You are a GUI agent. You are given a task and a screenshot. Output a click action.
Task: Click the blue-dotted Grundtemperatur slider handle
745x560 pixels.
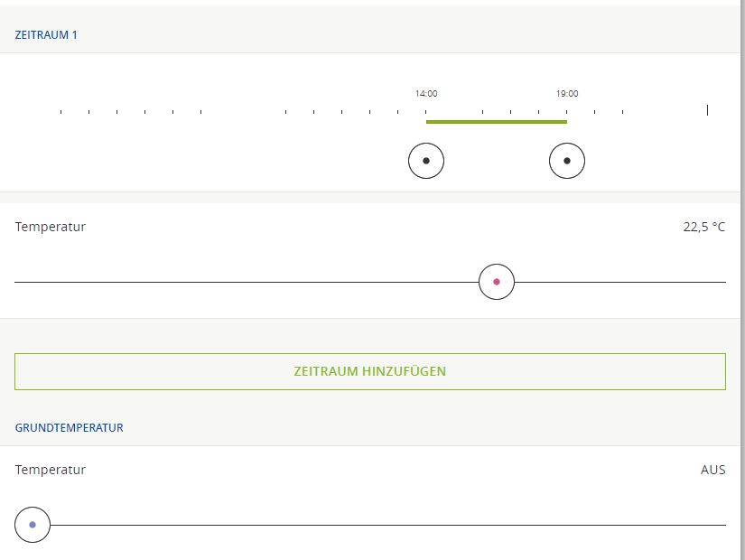click(x=33, y=525)
